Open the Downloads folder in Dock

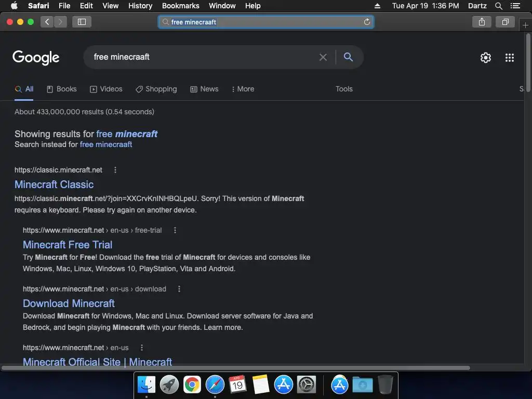362,385
